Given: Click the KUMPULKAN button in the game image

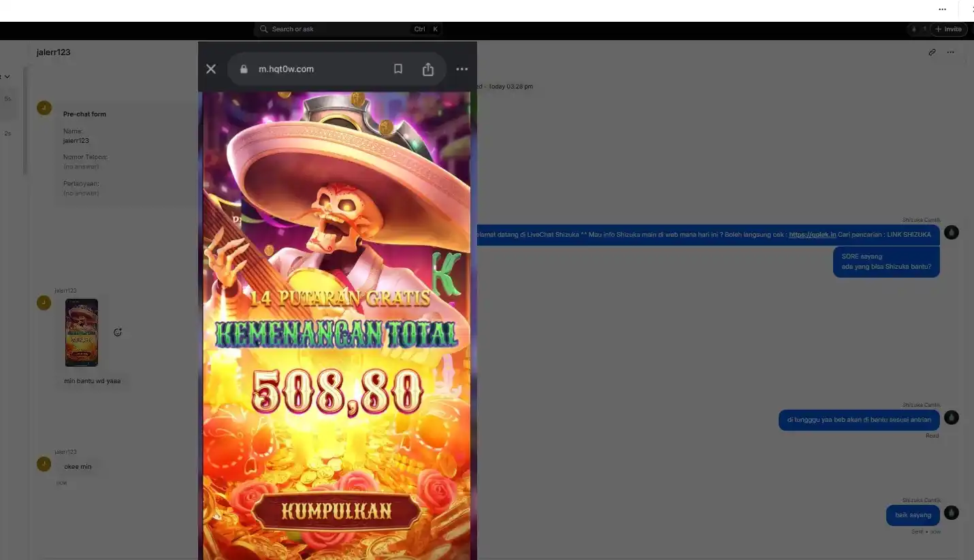Looking at the screenshot, I should (337, 511).
